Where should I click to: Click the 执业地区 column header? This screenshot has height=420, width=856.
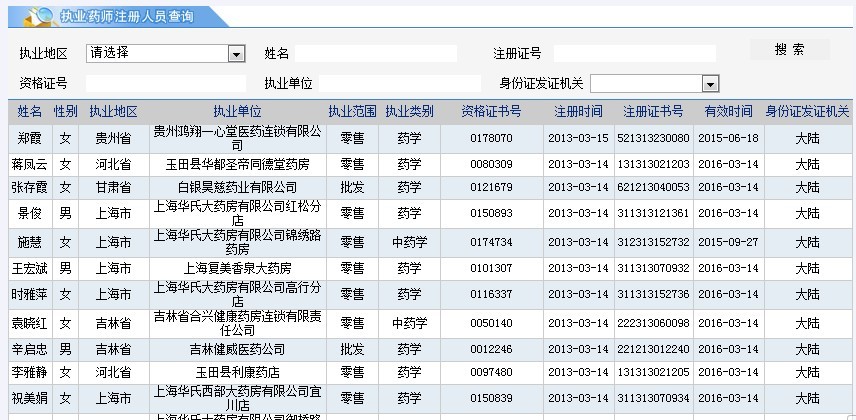pos(113,111)
